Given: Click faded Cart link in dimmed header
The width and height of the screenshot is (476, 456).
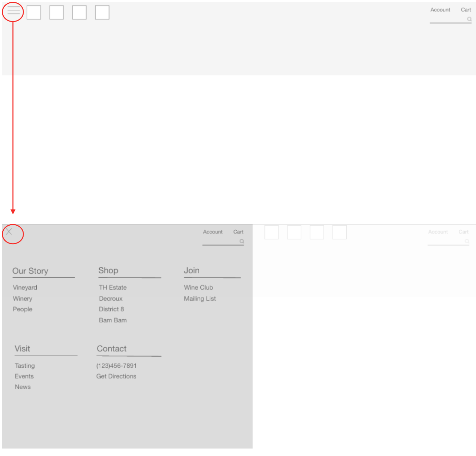Looking at the screenshot, I should 464,232.
